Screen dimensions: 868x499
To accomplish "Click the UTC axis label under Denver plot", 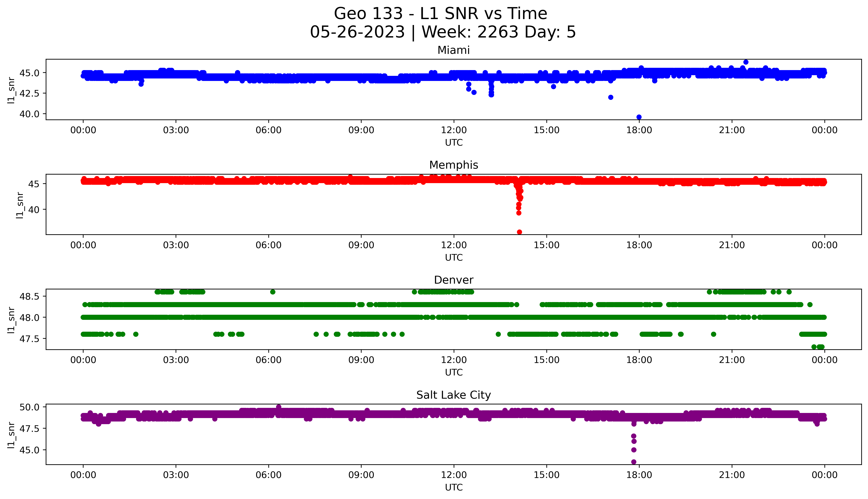I will tap(454, 372).
